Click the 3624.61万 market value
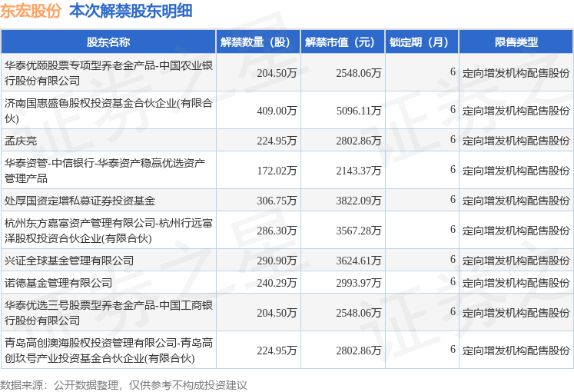The width and height of the screenshot is (574, 392). [359, 261]
